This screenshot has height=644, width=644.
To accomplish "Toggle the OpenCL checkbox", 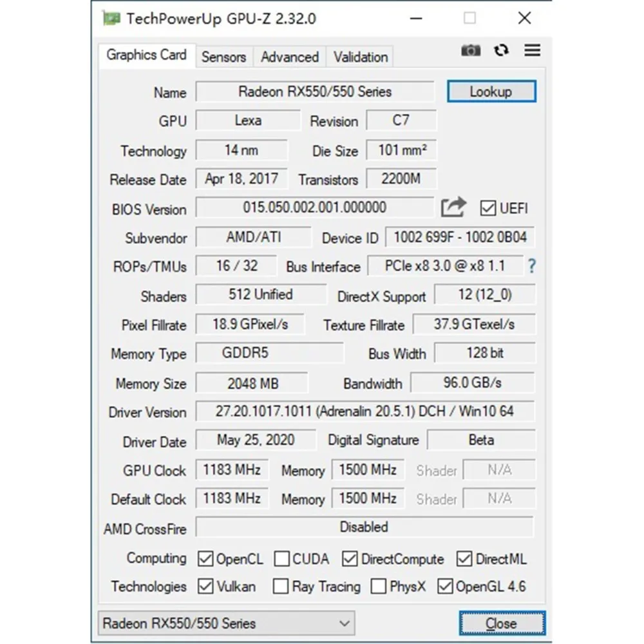I will (x=205, y=559).
